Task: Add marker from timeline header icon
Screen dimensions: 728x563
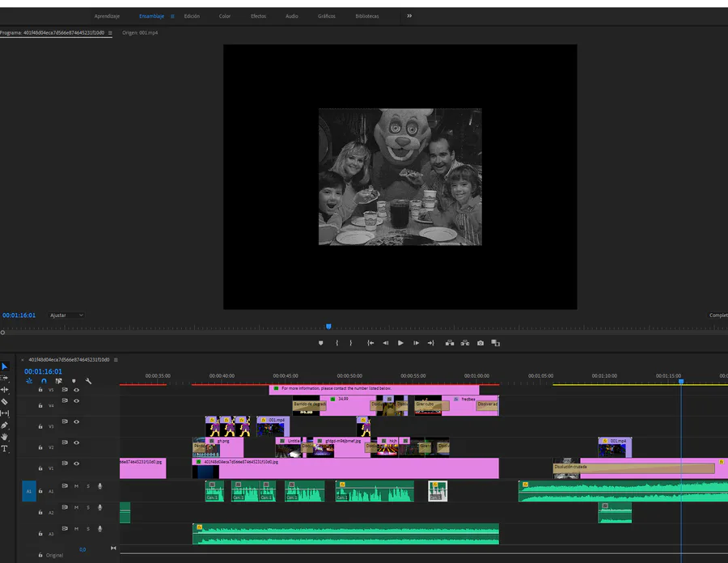Action: coord(74,381)
